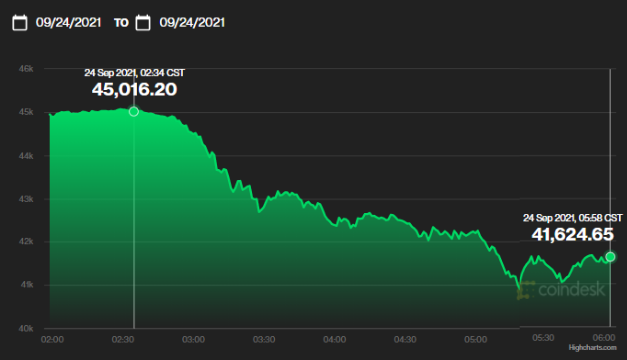Viewport: 627px width, 360px height.
Task: Click the 45,016.20 price tooltip value
Action: (134, 90)
